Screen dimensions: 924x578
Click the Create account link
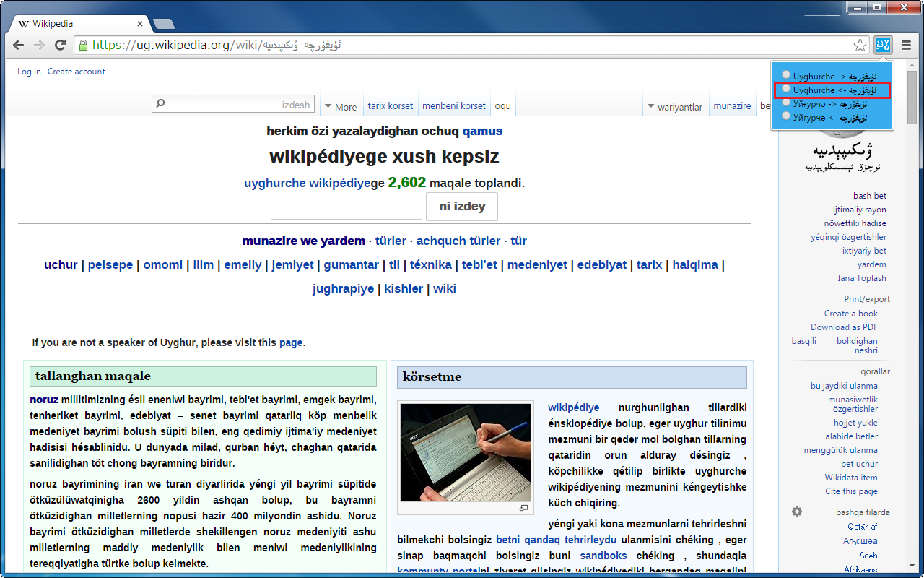76,72
